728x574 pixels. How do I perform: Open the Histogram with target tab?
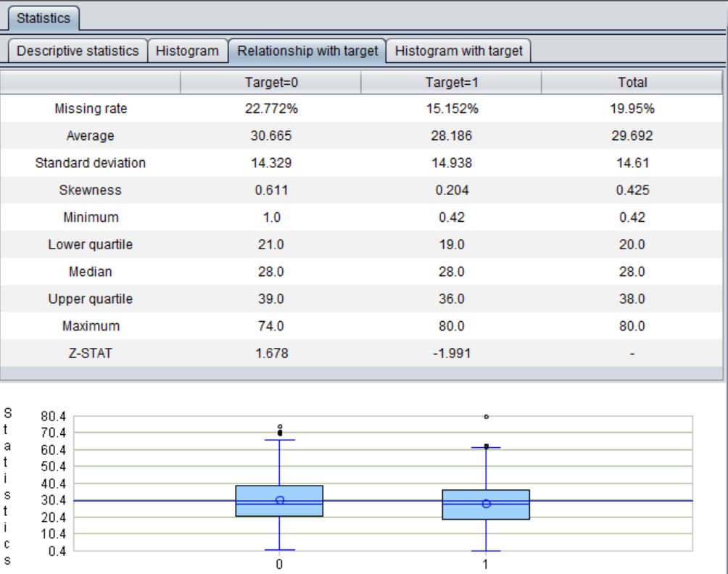(458, 51)
